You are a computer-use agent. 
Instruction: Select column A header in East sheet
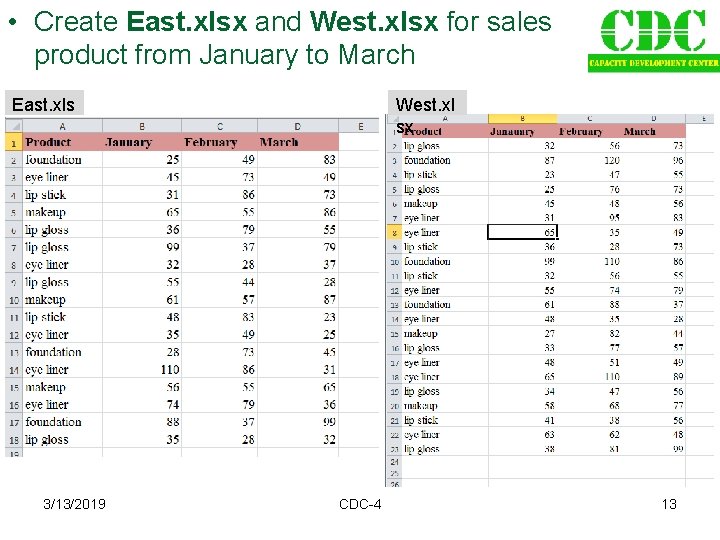point(62,126)
